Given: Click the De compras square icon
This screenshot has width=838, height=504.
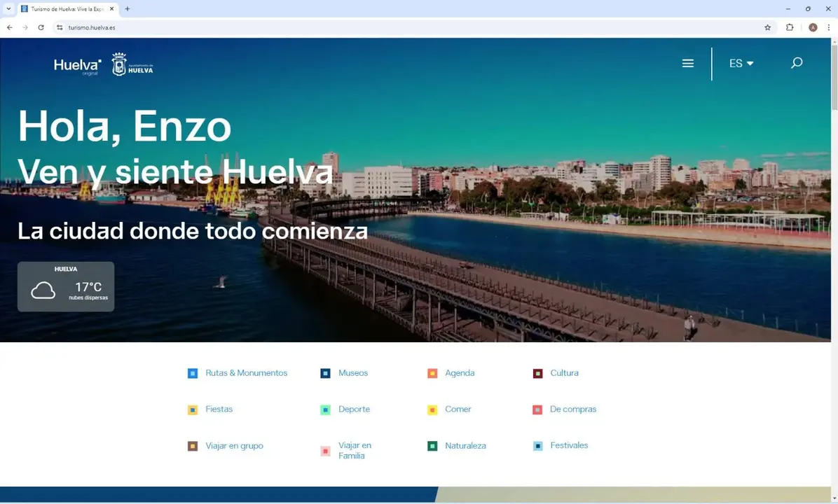Looking at the screenshot, I should (x=537, y=410).
